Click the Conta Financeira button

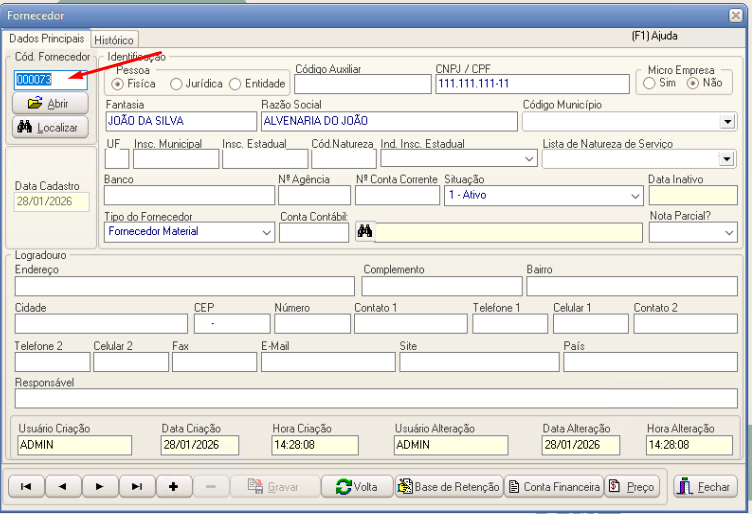pos(553,487)
